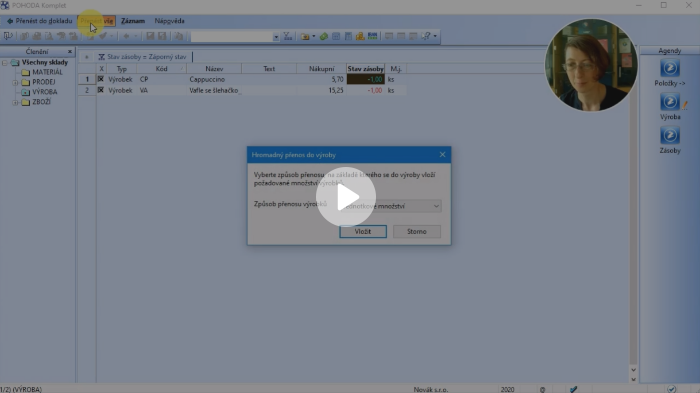Click the filter icon beside Stav zásoby tab
This screenshot has height=393, width=700.
(x=101, y=57)
